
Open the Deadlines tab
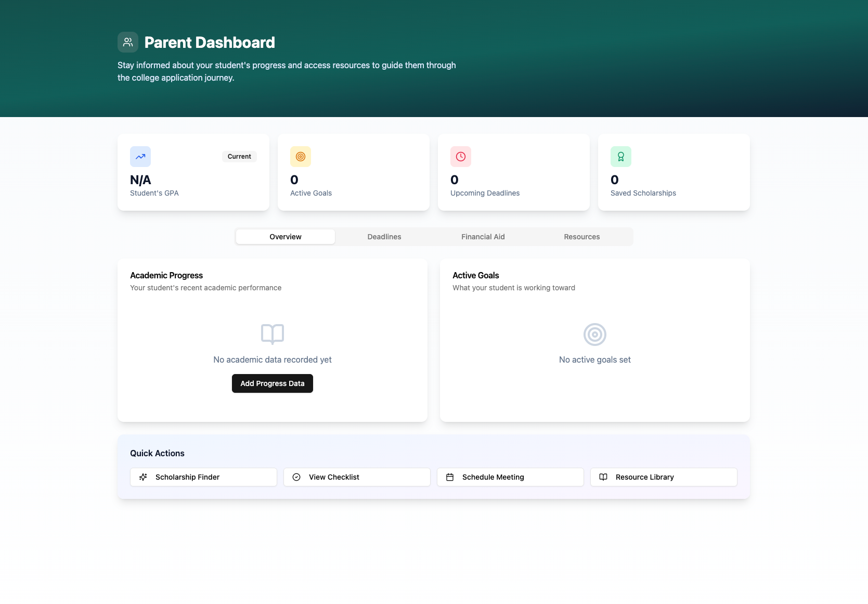[x=384, y=237]
